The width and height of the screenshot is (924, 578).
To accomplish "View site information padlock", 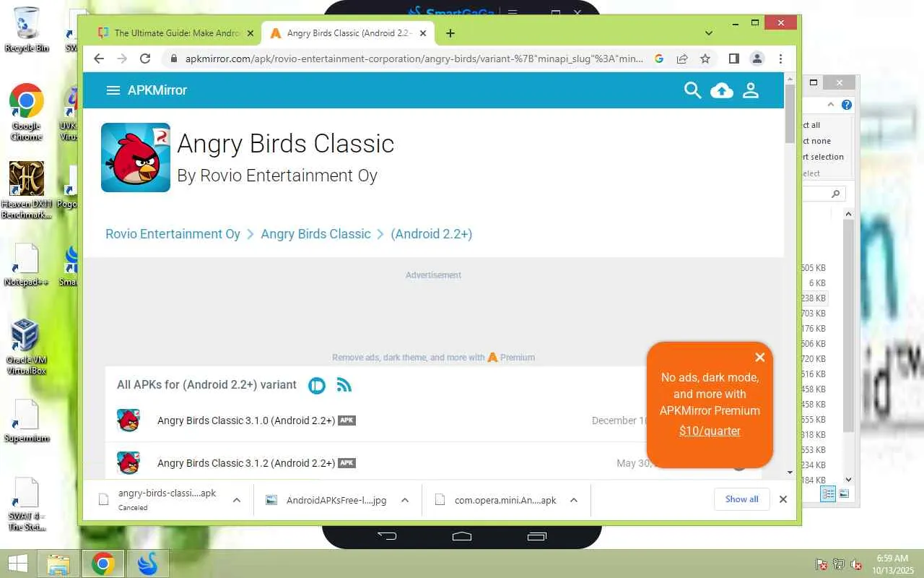I will 173,59.
